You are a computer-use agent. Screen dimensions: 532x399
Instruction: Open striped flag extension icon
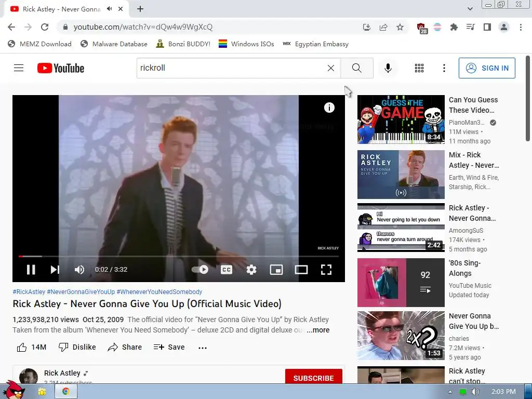pyautogui.click(x=437, y=27)
